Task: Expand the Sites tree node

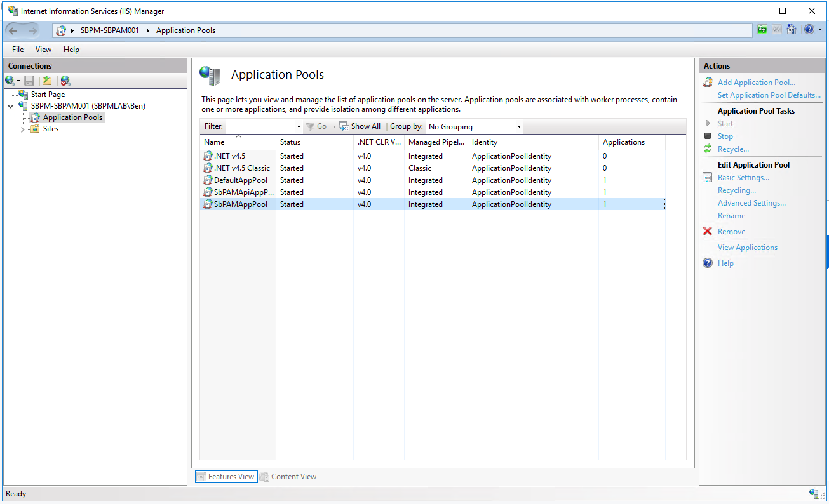Action: 23,129
